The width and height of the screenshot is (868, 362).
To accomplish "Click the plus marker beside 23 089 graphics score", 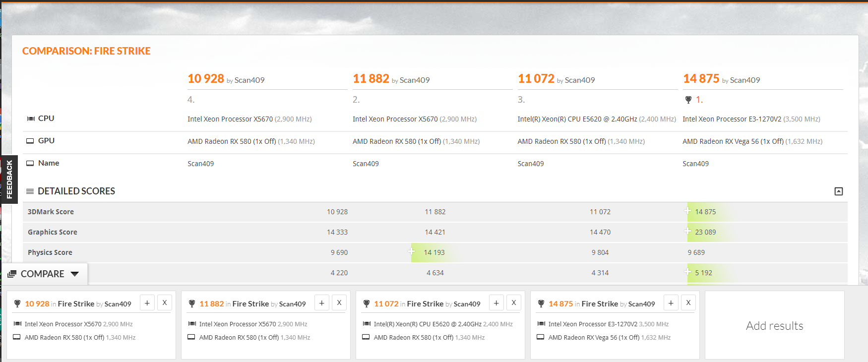I will pos(688,231).
